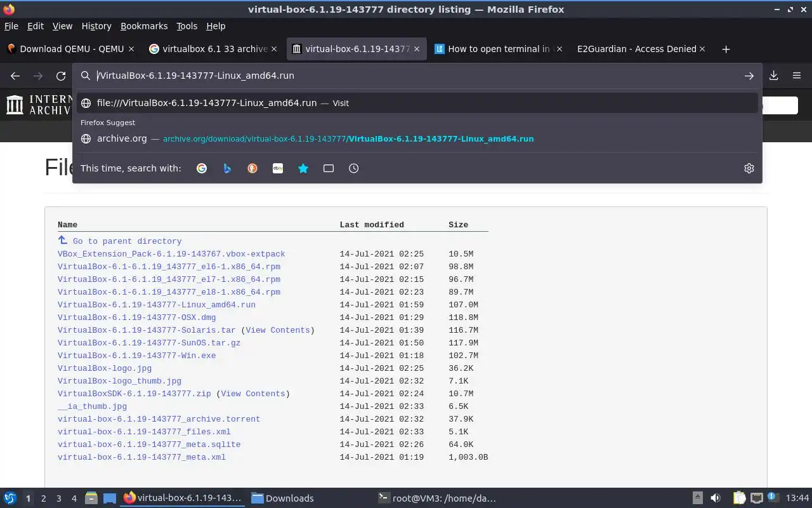This screenshot has height=508, width=812.
Task: Open the View menu
Action: click(62, 26)
